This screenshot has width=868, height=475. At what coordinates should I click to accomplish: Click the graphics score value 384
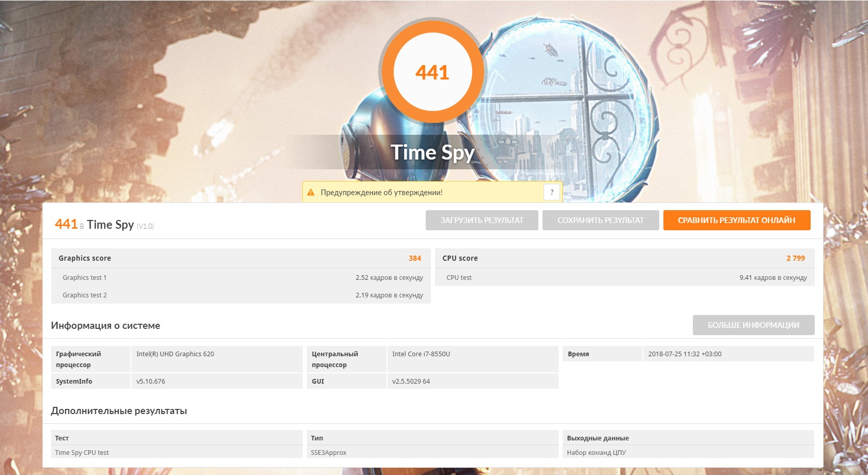[x=415, y=258]
